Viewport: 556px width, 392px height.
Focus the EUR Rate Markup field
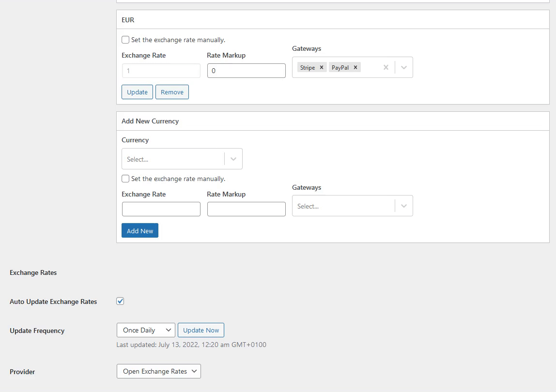[x=246, y=71]
